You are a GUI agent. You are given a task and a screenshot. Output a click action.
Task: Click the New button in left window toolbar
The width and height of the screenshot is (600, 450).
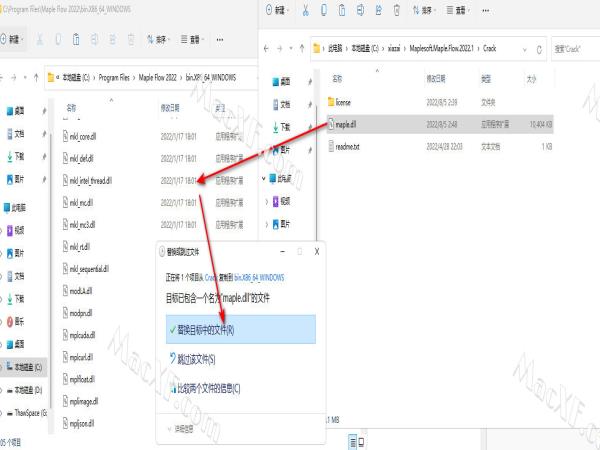[x=11, y=39]
